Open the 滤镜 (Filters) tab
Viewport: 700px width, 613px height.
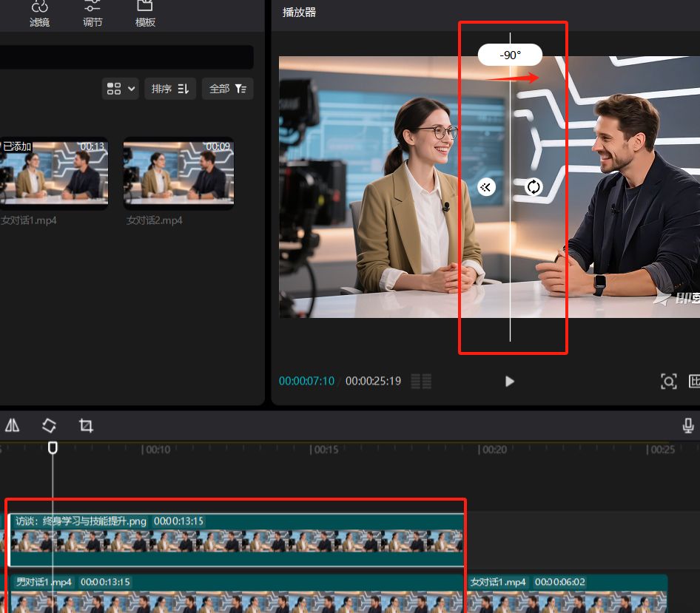pyautogui.click(x=39, y=13)
